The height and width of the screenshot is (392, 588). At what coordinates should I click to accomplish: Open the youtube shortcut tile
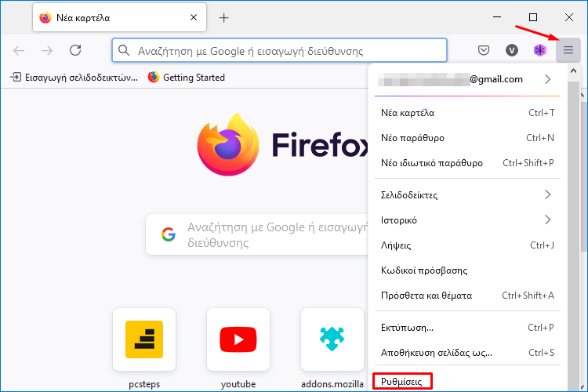tap(238, 339)
